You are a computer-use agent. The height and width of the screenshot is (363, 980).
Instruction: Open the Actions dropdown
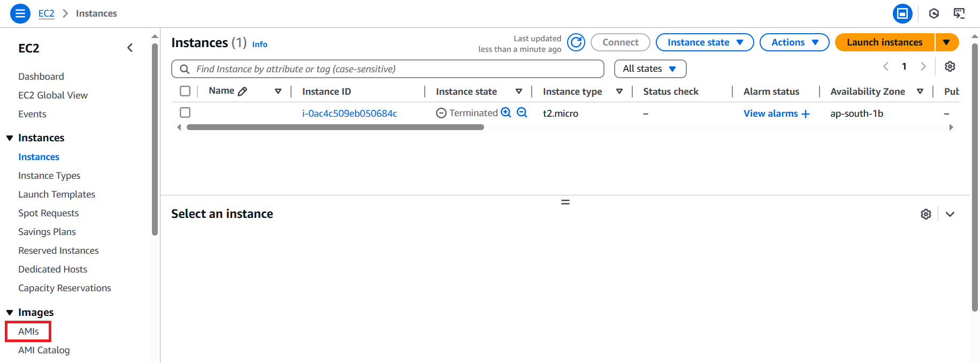tap(794, 42)
